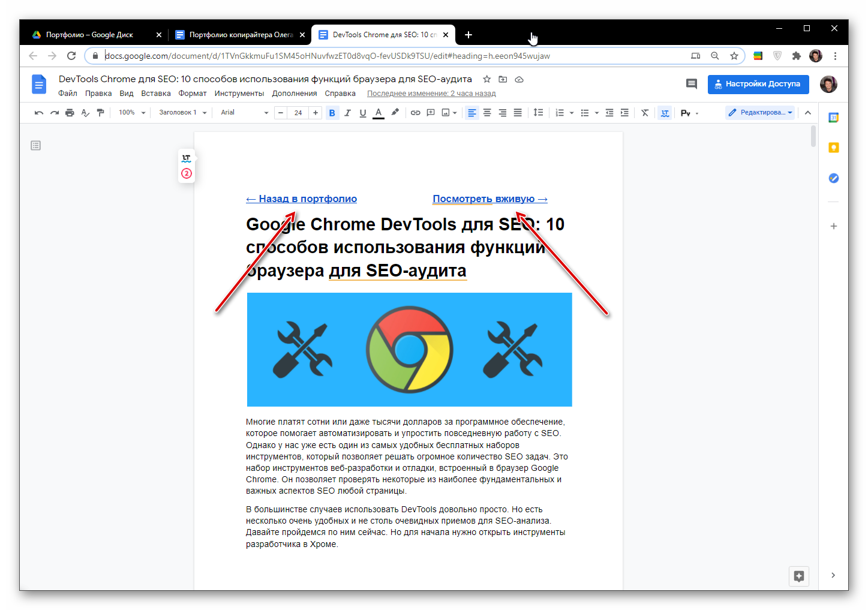Click the print icon in toolbar
The image size is (868, 610).
(70, 113)
